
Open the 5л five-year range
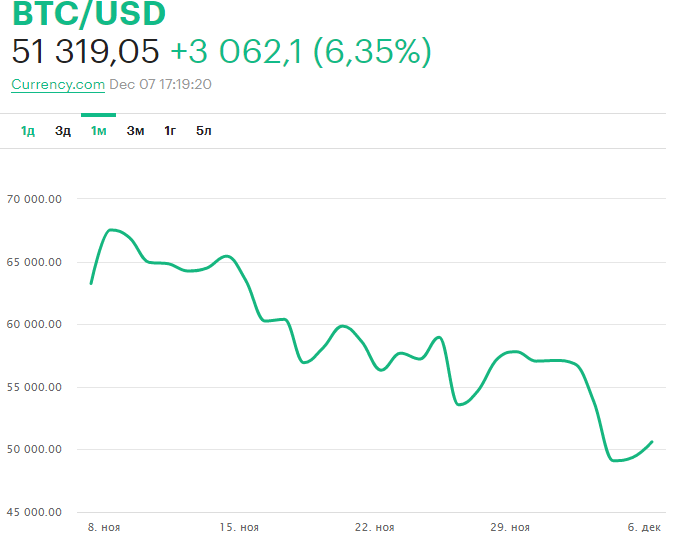[204, 131]
